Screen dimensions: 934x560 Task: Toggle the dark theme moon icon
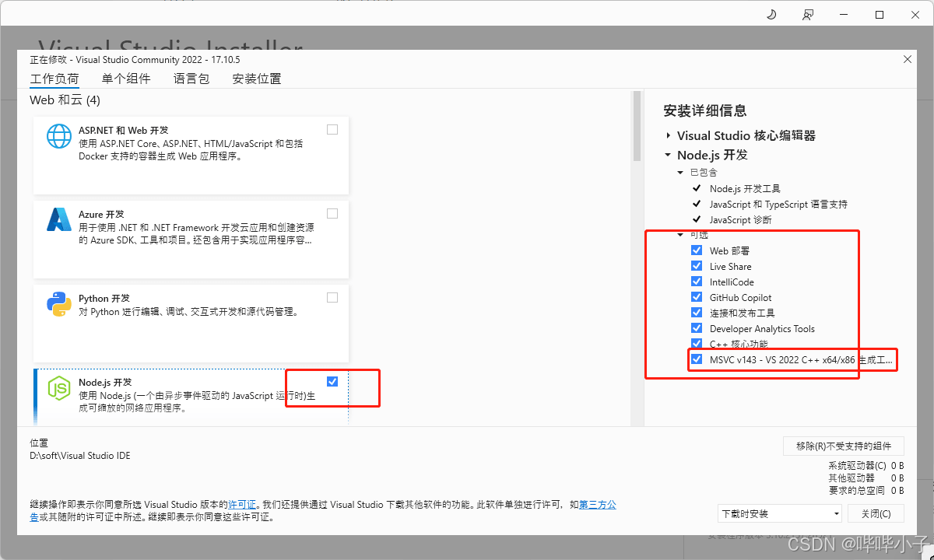(x=772, y=14)
